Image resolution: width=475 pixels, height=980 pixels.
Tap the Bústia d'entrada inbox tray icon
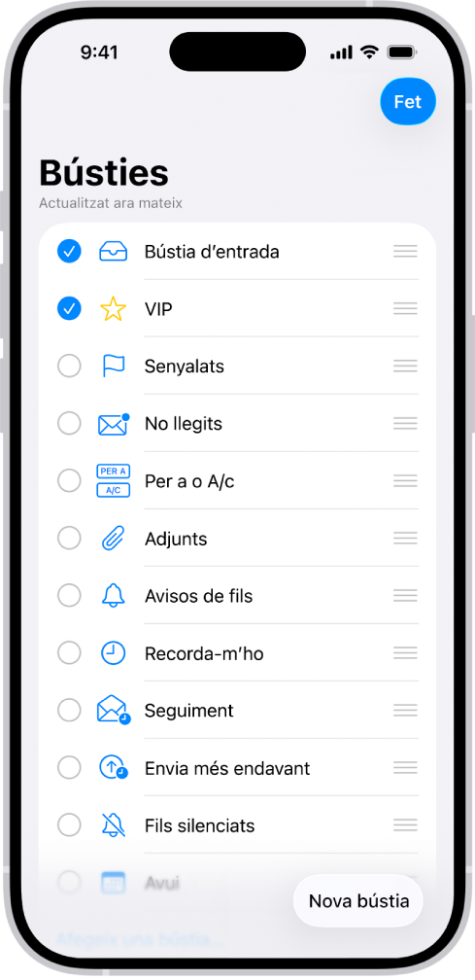point(113,251)
